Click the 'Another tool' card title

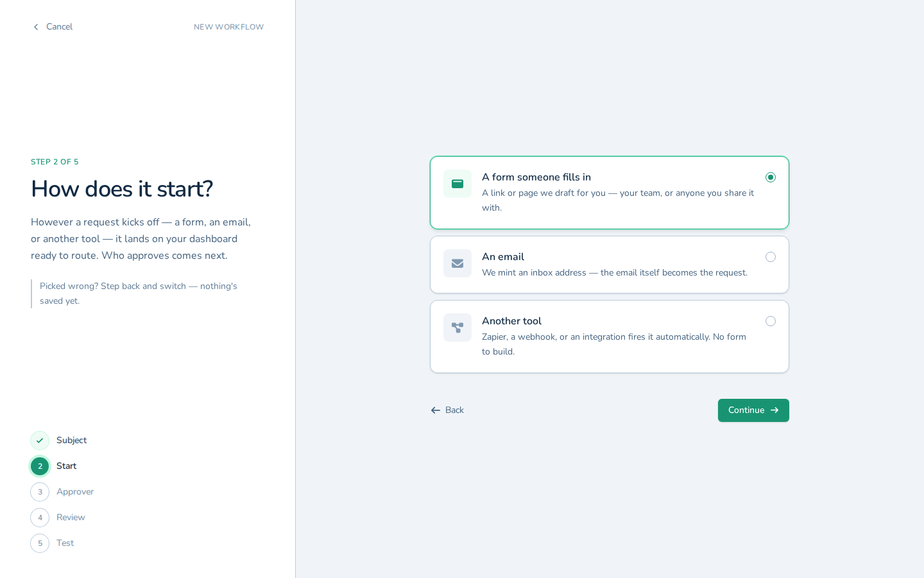click(x=511, y=321)
